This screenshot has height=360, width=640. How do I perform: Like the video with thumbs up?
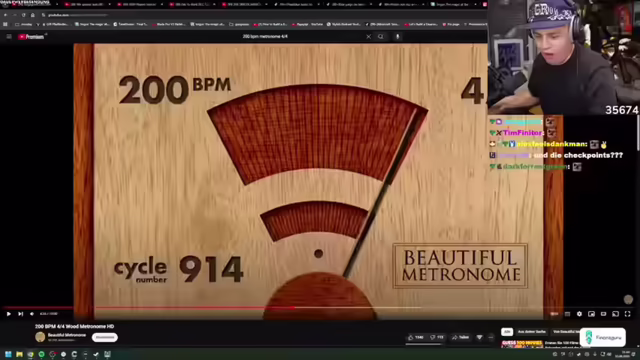coord(416,337)
